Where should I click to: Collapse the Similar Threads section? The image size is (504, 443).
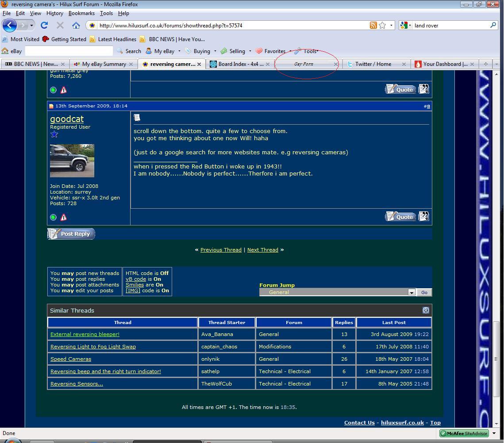point(426,310)
